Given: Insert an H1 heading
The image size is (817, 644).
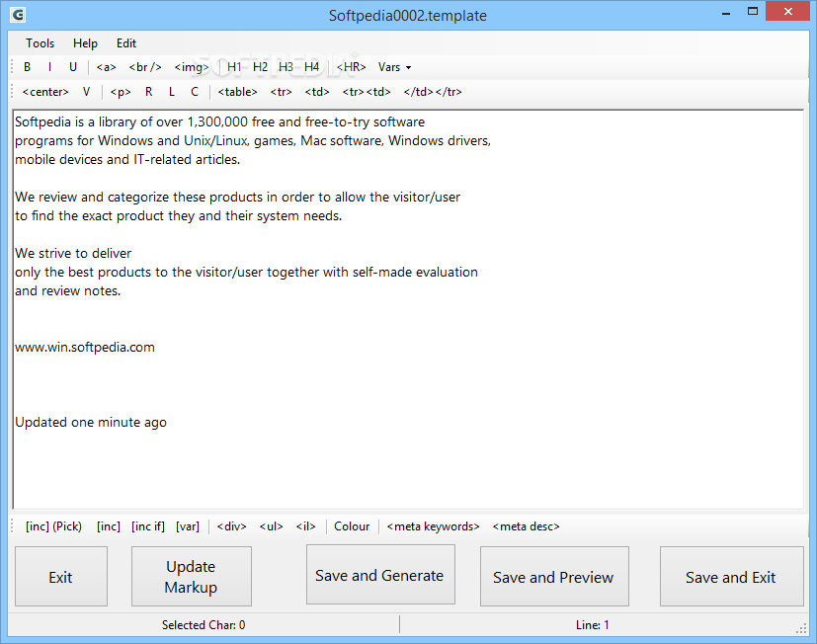Looking at the screenshot, I should point(234,67).
